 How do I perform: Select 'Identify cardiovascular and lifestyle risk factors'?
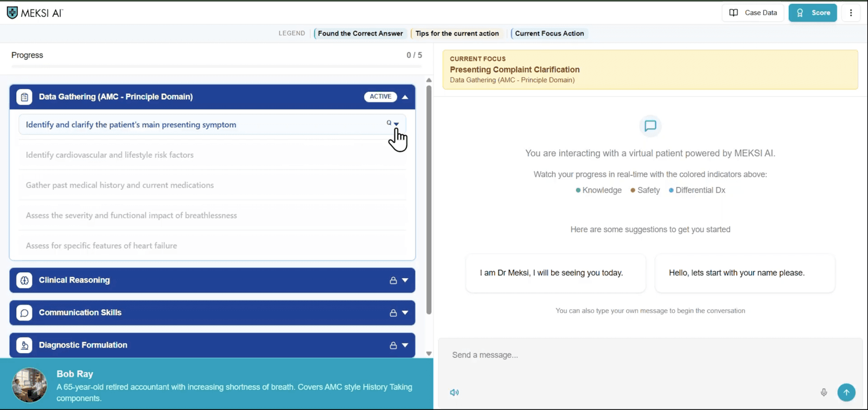tap(212, 155)
